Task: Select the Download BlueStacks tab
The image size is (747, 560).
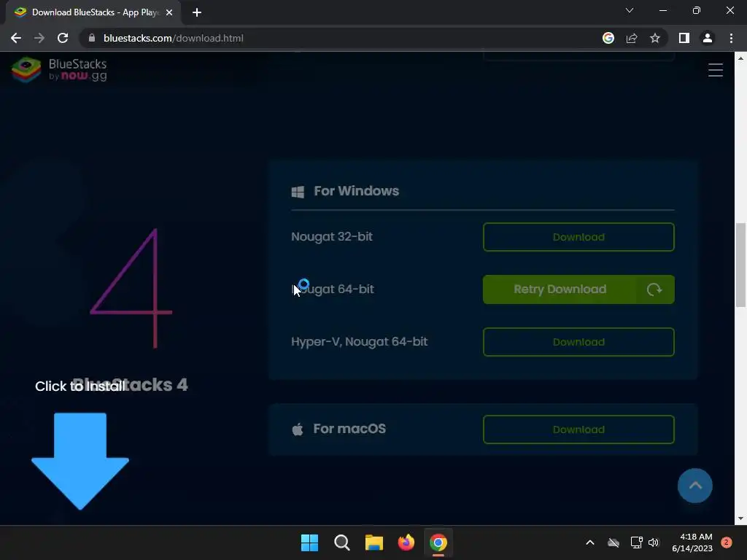Action: [93, 12]
